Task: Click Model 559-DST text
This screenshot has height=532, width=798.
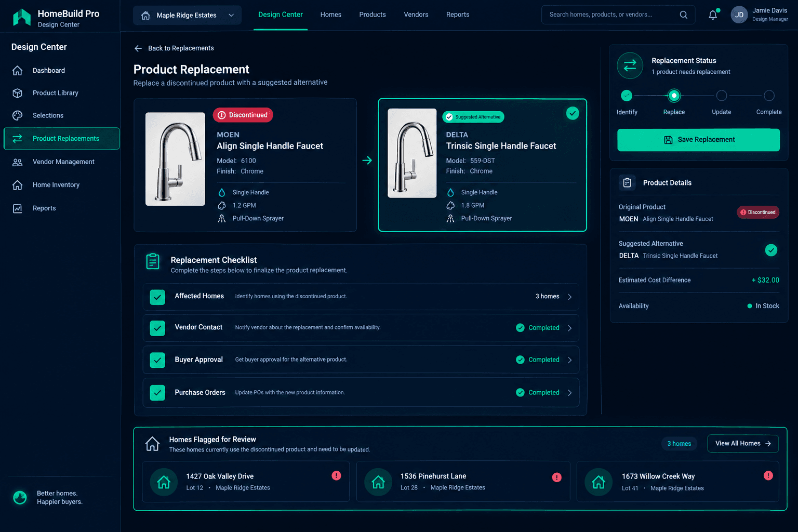Action: (470, 161)
